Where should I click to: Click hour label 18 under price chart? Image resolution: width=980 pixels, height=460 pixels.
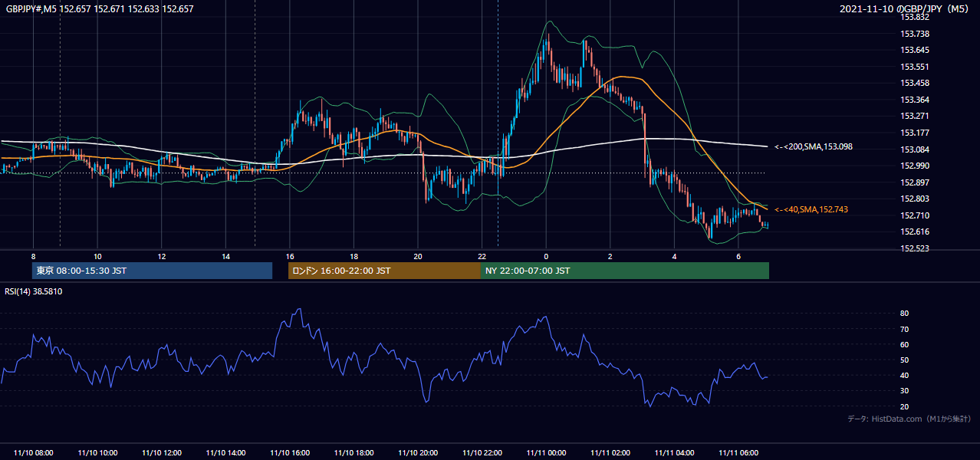(x=354, y=256)
